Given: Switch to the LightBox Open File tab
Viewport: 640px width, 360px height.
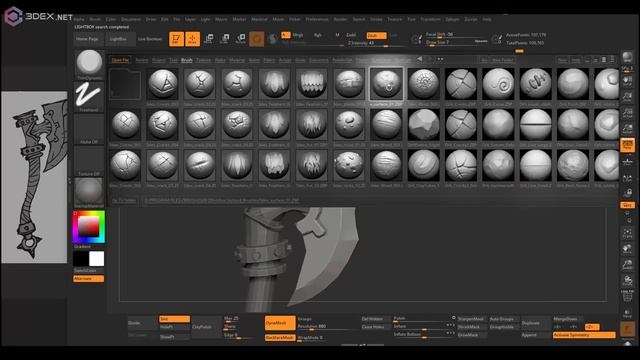Looking at the screenshot, I should [x=120, y=60].
